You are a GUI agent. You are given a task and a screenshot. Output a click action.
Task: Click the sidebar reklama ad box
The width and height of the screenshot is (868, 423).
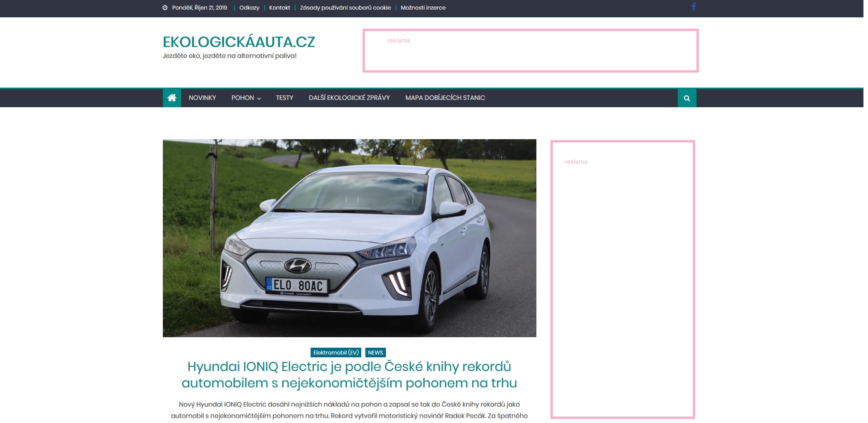click(x=623, y=279)
